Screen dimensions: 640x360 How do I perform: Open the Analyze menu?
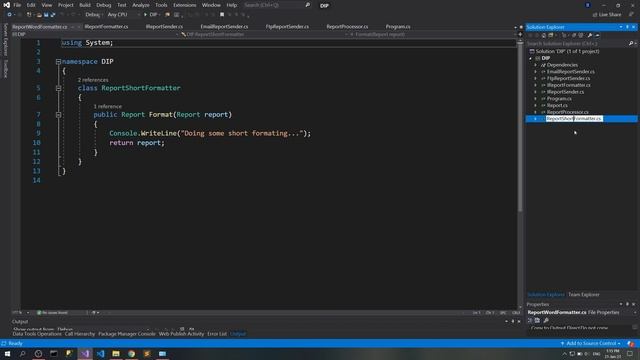click(x=141, y=5)
